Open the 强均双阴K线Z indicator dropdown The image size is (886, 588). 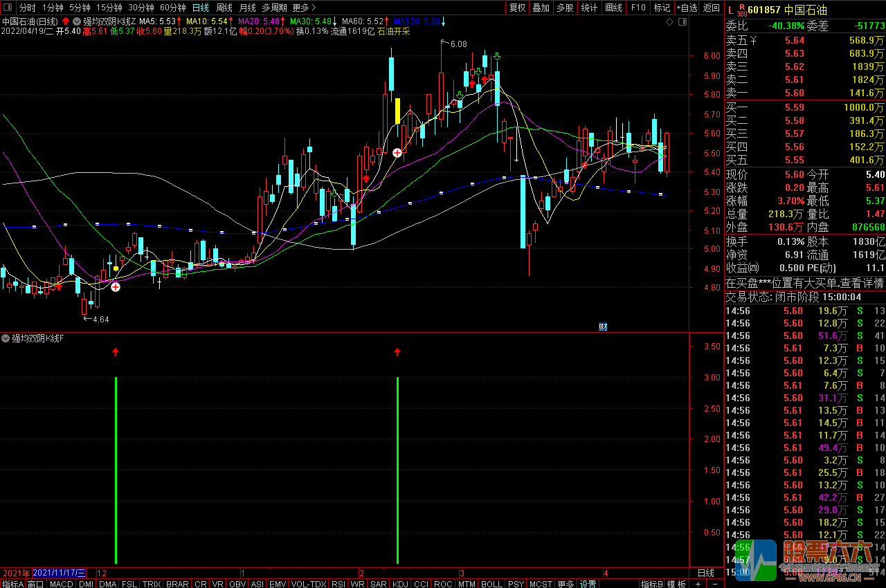(76, 21)
